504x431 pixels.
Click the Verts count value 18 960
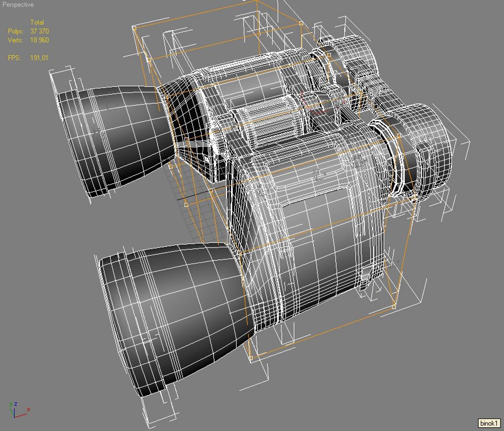click(x=39, y=40)
